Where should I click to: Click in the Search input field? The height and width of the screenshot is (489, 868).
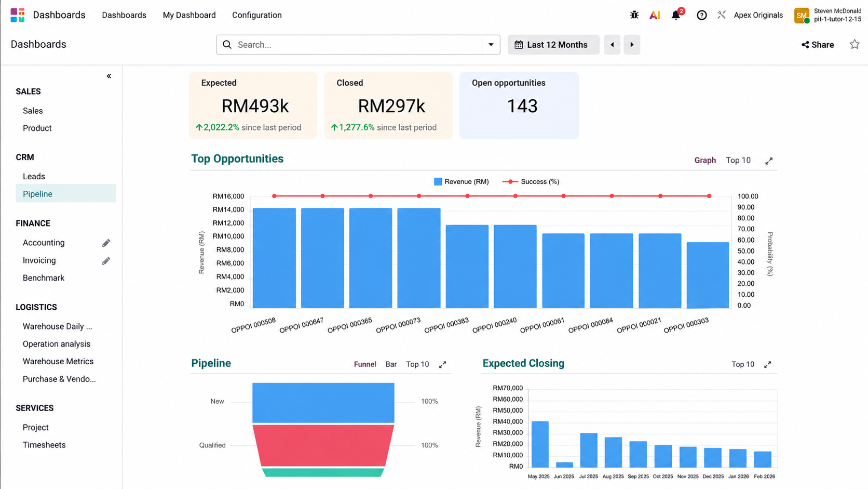358,45
